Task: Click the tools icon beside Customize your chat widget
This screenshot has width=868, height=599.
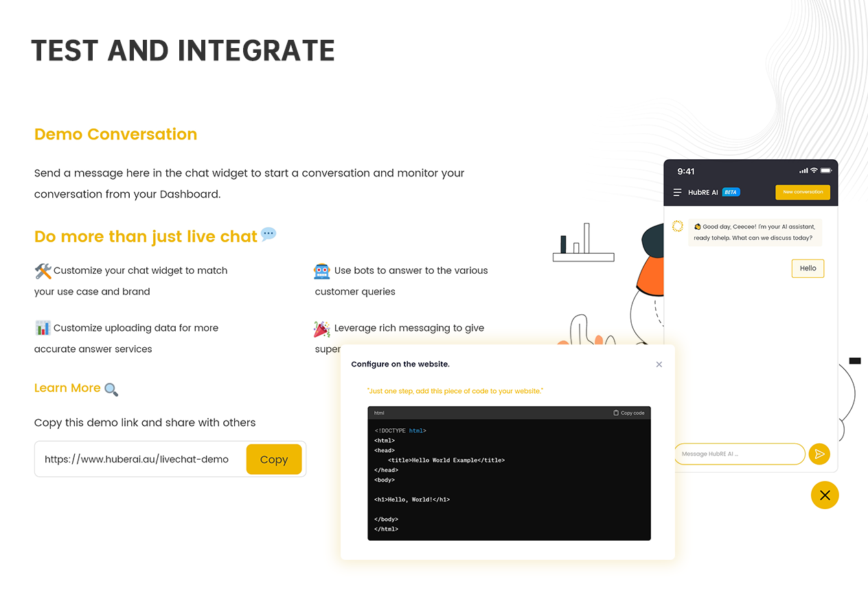Action: 43,271
